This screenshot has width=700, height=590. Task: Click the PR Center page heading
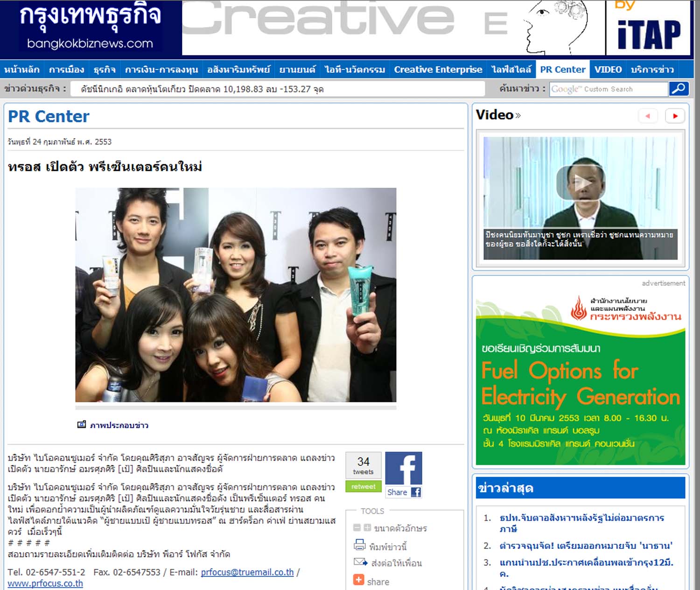tap(49, 116)
